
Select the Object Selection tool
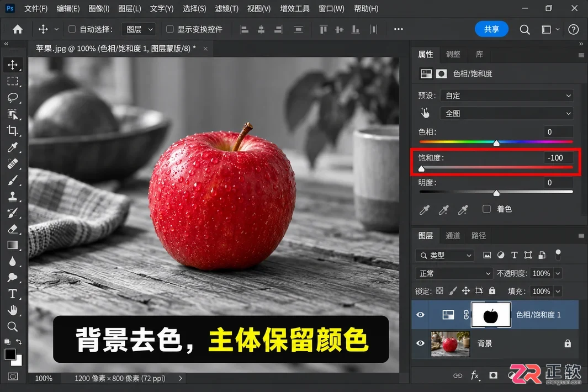[x=13, y=114]
